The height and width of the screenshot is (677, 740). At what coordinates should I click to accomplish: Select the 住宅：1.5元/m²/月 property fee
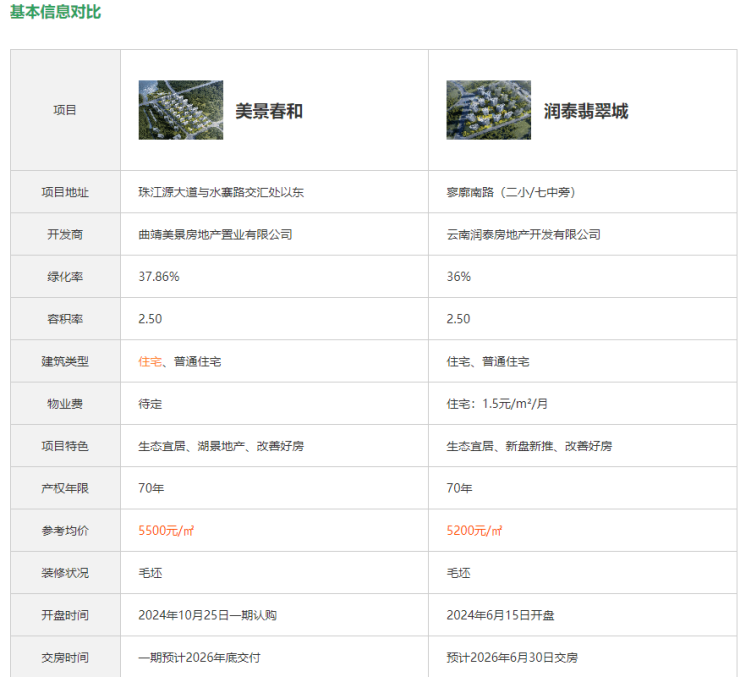point(497,404)
